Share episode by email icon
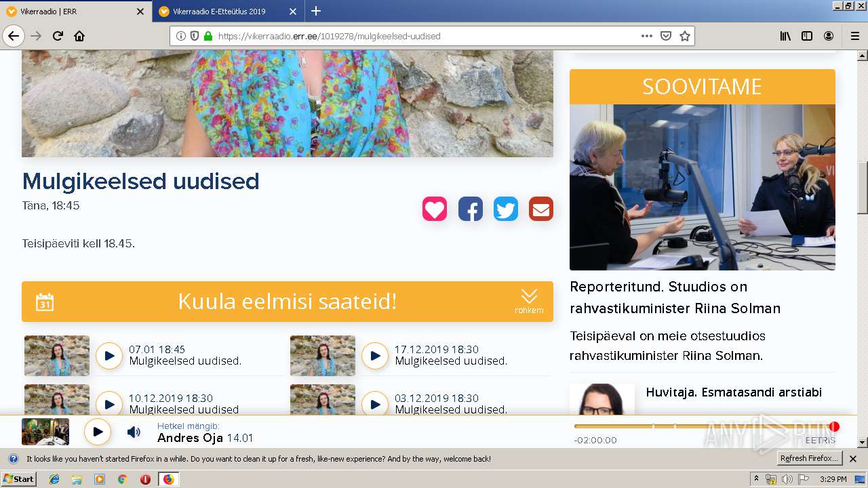 (540, 209)
